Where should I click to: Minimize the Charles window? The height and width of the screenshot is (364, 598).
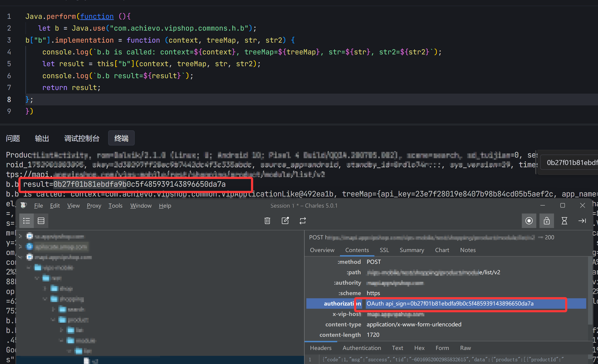pyautogui.click(x=543, y=205)
